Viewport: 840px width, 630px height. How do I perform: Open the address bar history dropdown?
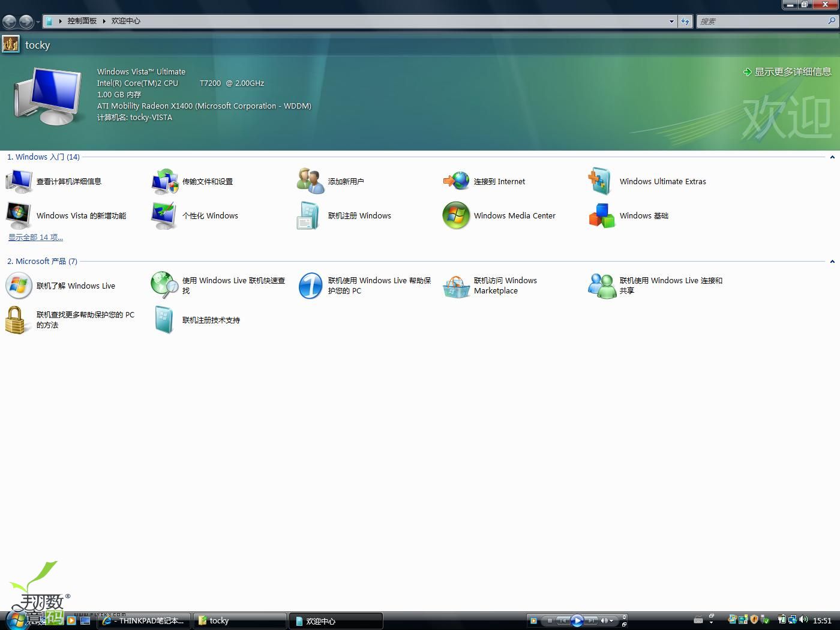click(671, 21)
